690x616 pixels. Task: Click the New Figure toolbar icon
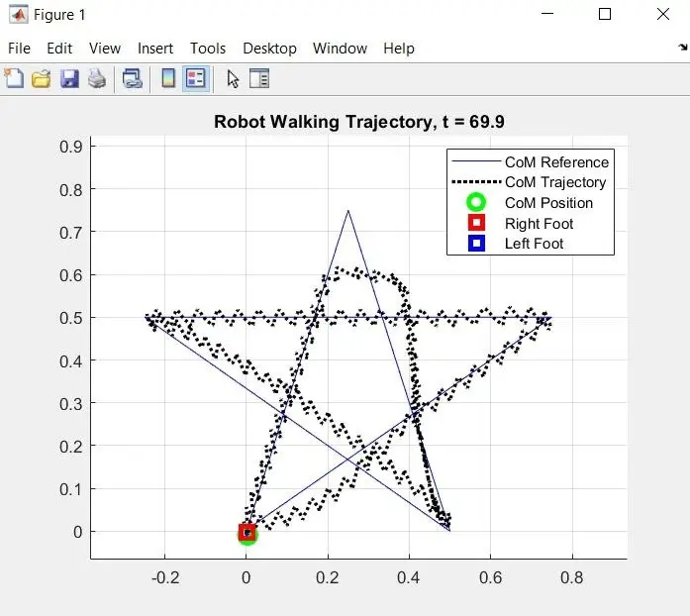(x=14, y=78)
